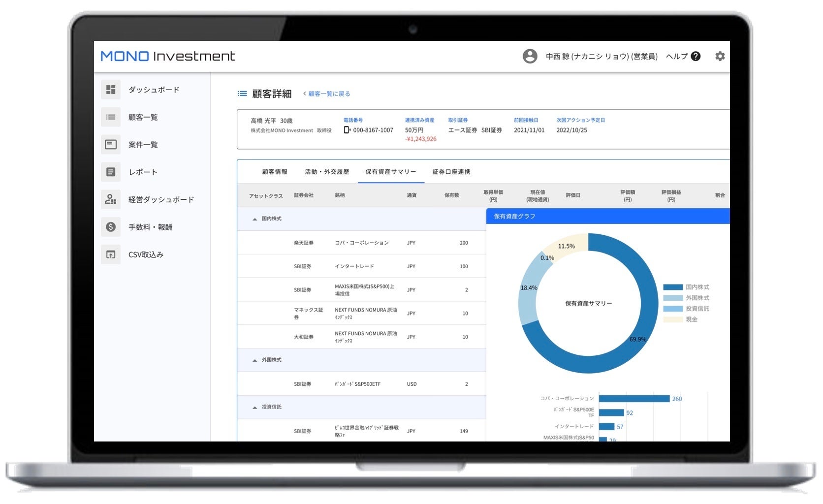Click the 現在値 (現地通貨) column header
The image size is (823, 504).
coord(538,196)
